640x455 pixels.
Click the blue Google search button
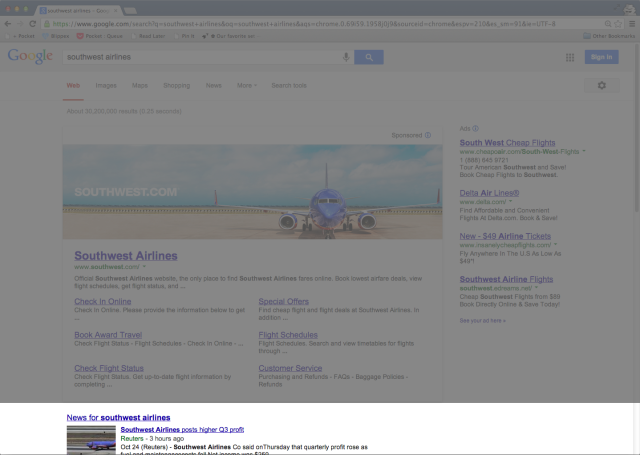pyautogui.click(x=369, y=57)
